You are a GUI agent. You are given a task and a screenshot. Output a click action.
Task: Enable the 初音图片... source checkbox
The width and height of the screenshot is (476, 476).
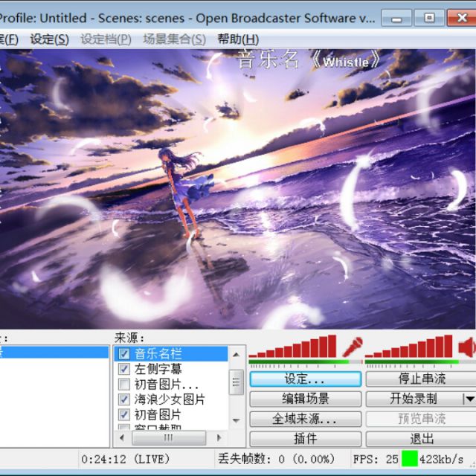pyautogui.click(x=124, y=384)
